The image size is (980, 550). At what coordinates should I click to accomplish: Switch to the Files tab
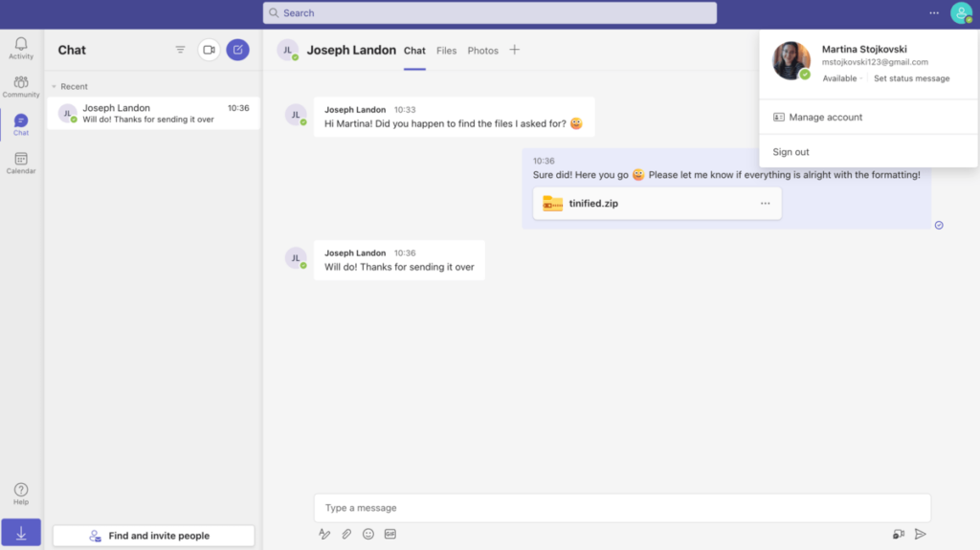[446, 51]
